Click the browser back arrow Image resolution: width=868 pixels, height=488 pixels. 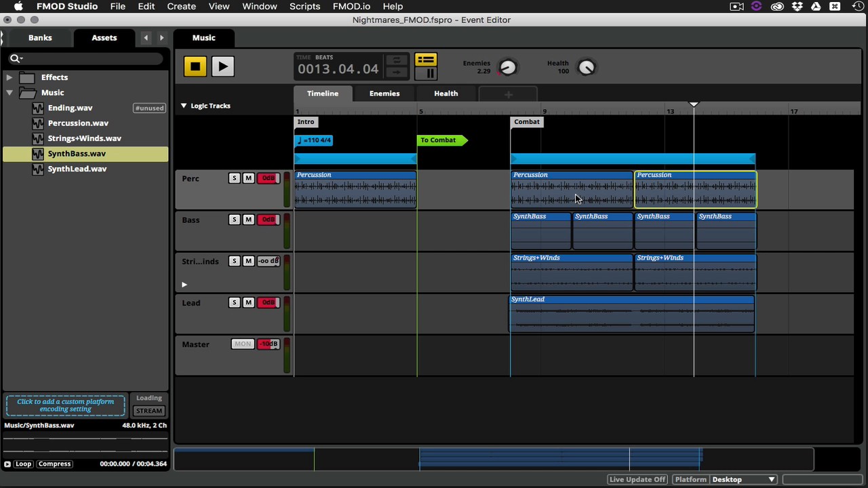pyautogui.click(x=146, y=38)
